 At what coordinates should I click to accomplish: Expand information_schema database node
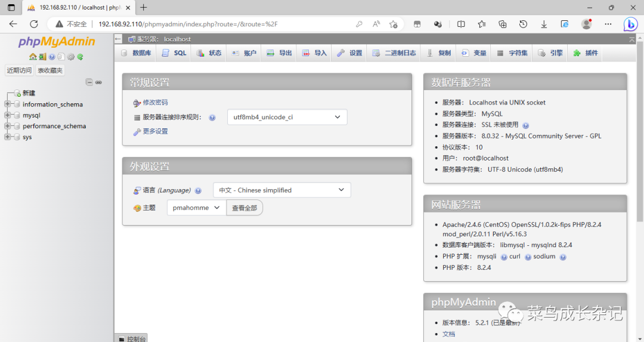point(7,104)
